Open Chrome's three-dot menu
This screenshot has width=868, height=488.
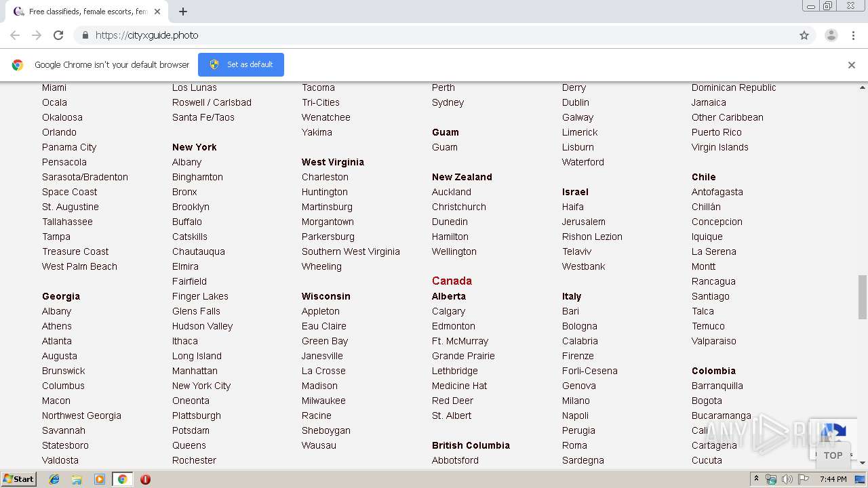[x=854, y=35]
